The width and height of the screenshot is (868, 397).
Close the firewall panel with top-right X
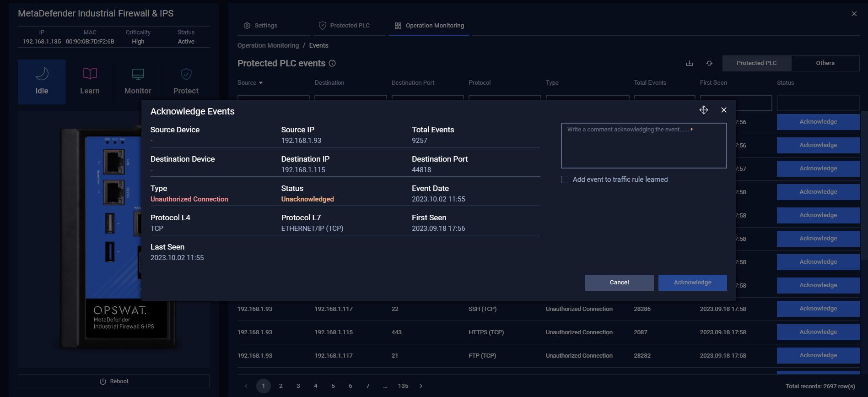[854, 14]
